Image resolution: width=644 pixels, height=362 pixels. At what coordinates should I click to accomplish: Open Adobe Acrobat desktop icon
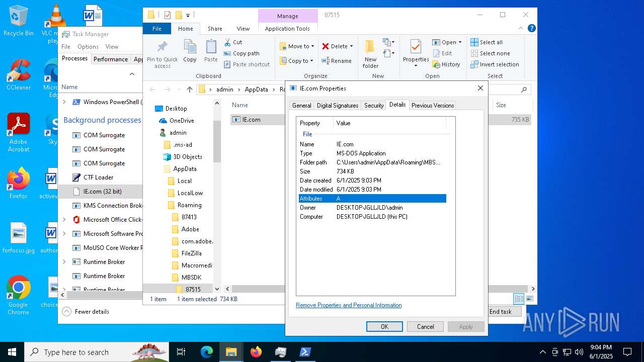[x=18, y=133]
